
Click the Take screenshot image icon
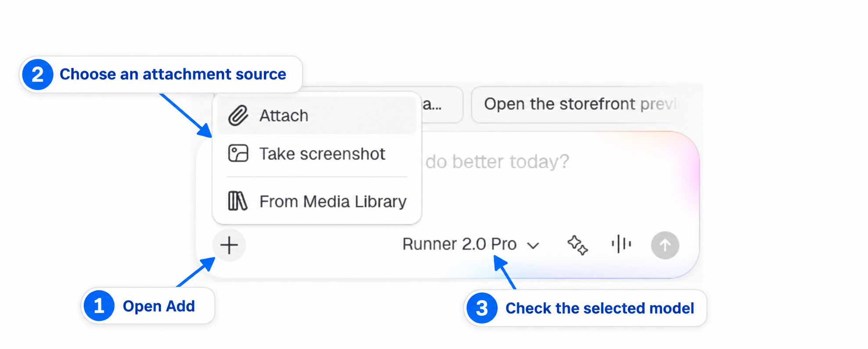pos(238,154)
